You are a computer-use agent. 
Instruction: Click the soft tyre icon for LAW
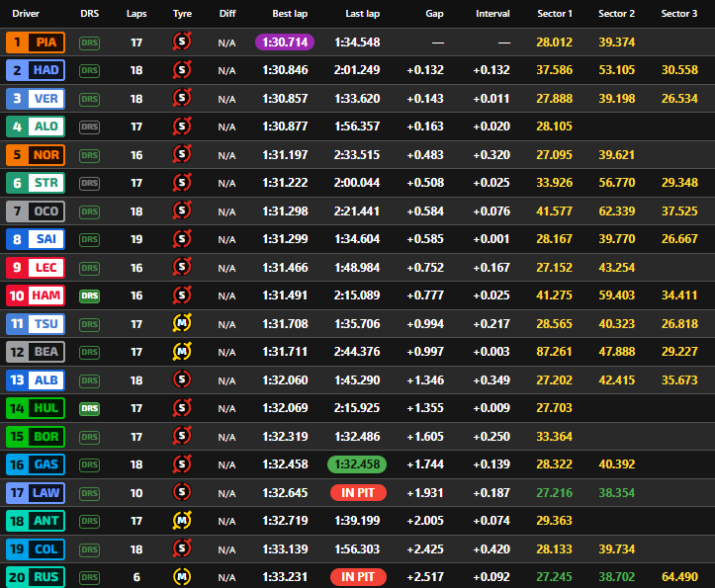click(x=182, y=492)
